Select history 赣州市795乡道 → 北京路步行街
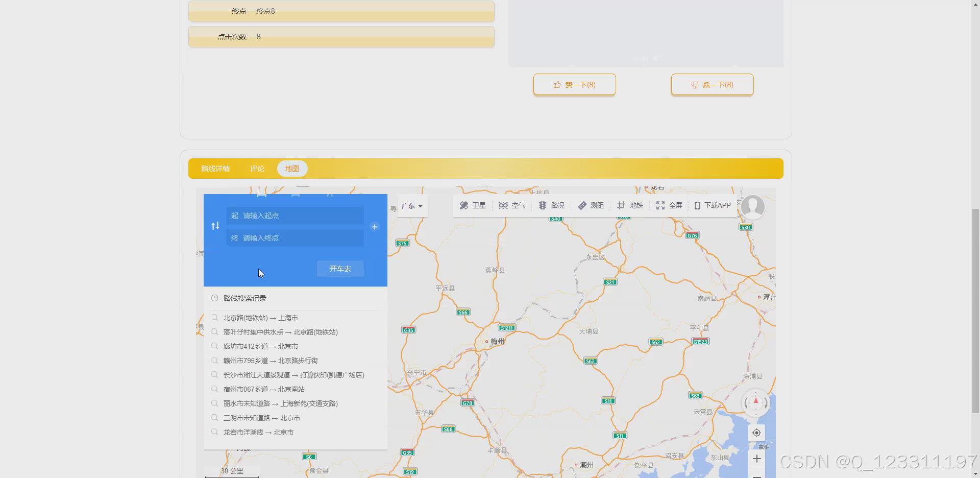 pyautogui.click(x=271, y=361)
